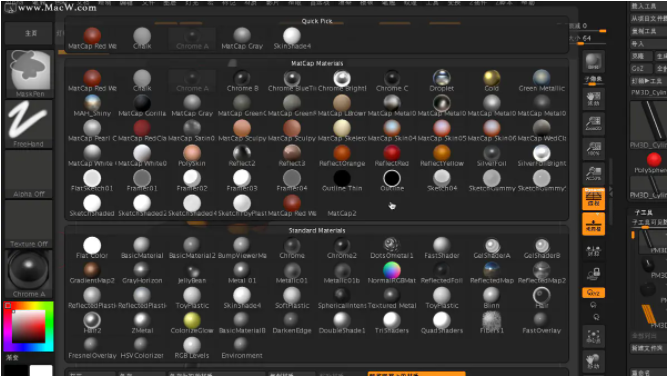Viewport: 667px width, 377px height.
Task: Choose the ReflectYellow material
Action: [x=442, y=155]
